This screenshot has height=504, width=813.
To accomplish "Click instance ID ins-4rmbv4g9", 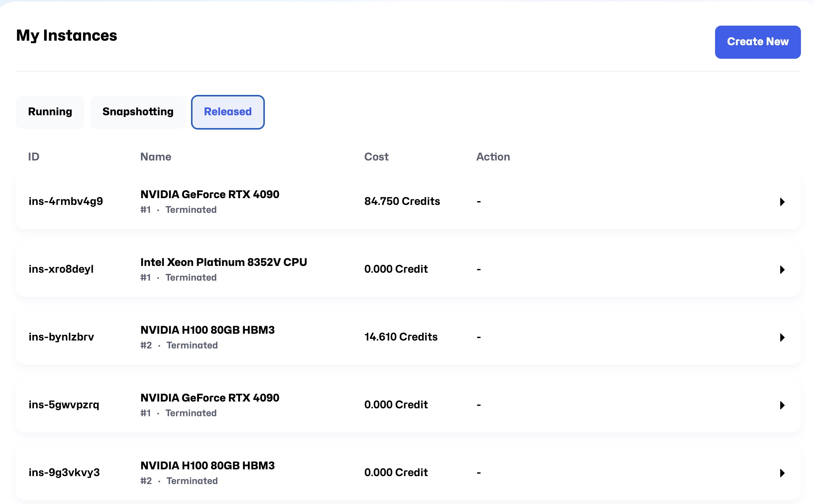I will 66,201.
